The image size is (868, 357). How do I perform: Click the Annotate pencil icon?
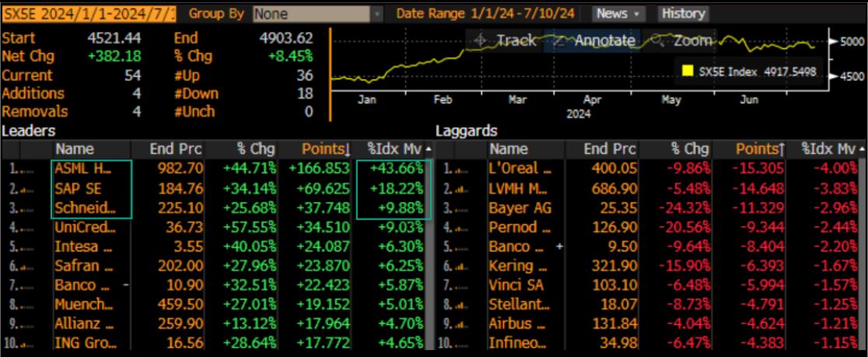point(559,40)
